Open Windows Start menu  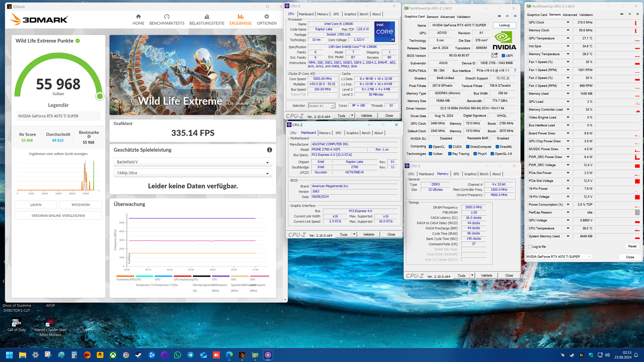pos(9,355)
